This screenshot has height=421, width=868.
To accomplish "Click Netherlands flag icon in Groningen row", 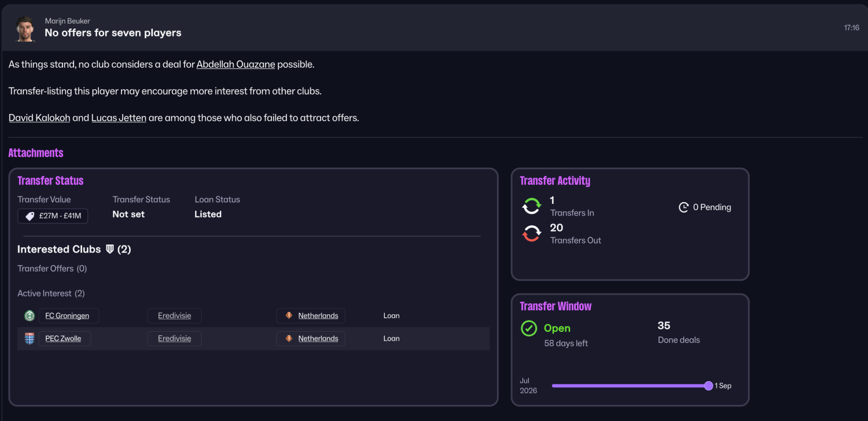I will (x=289, y=316).
